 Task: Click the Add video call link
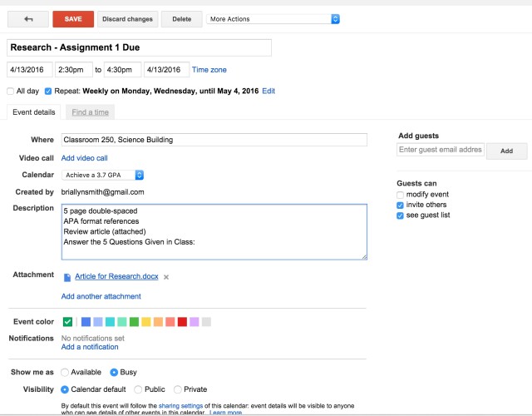coord(85,158)
